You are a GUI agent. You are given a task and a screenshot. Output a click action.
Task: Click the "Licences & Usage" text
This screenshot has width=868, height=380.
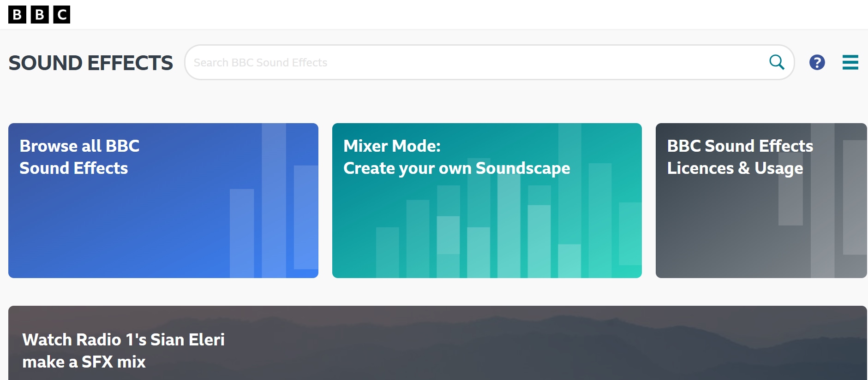coord(735,168)
